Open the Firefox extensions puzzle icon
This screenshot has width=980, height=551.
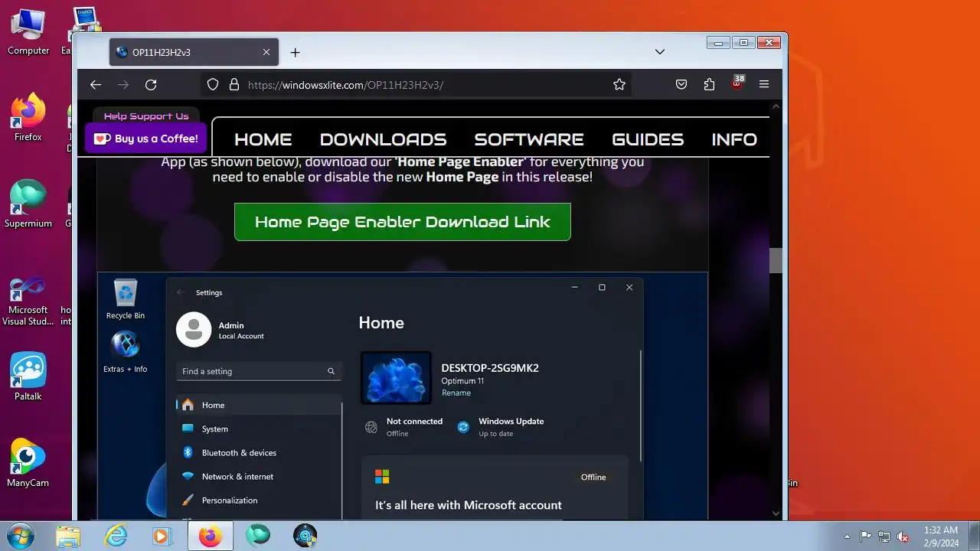pyautogui.click(x=709, y=85)
